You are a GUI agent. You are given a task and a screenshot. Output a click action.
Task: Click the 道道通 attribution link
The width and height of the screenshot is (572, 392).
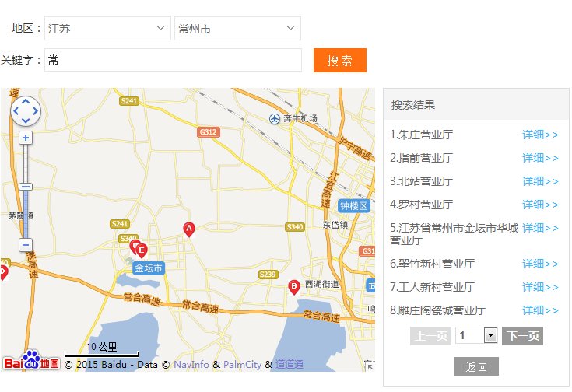coord(290,364)
